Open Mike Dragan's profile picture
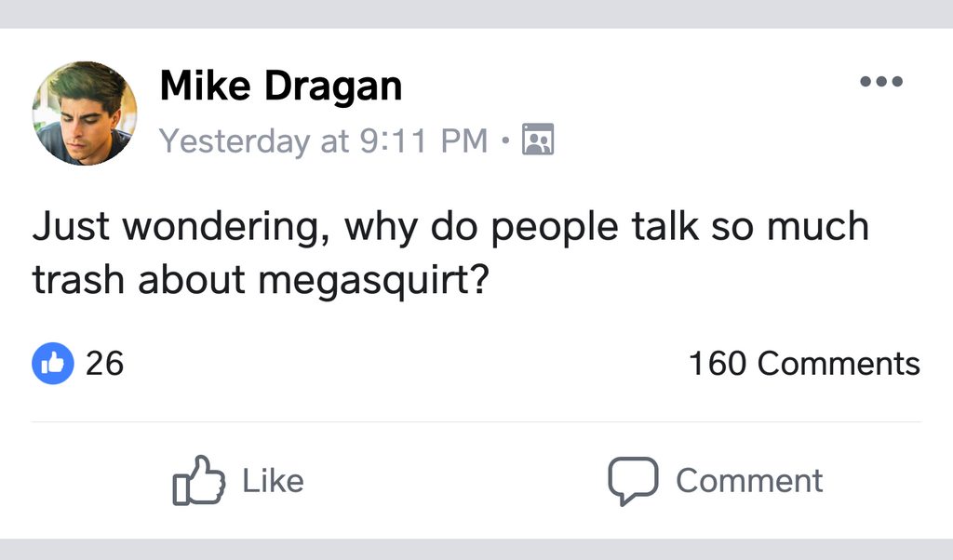The width and height of the screenshot is (953, 560). click(x=85, y=113)
